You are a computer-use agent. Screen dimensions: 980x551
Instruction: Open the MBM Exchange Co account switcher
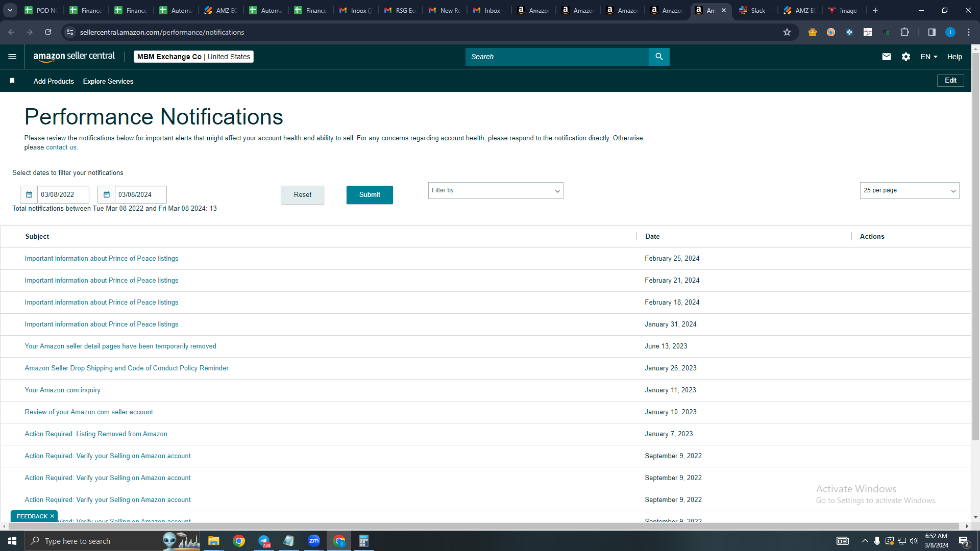[193, 57]
